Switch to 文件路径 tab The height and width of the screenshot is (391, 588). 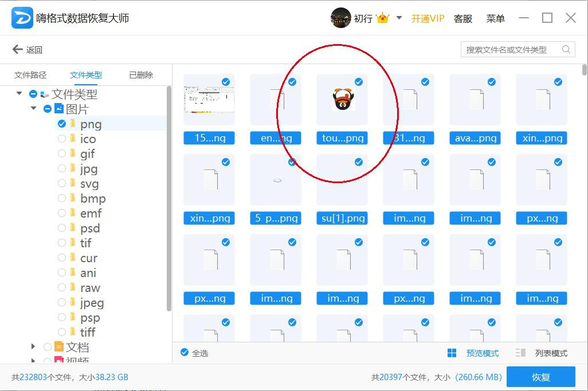30,75
